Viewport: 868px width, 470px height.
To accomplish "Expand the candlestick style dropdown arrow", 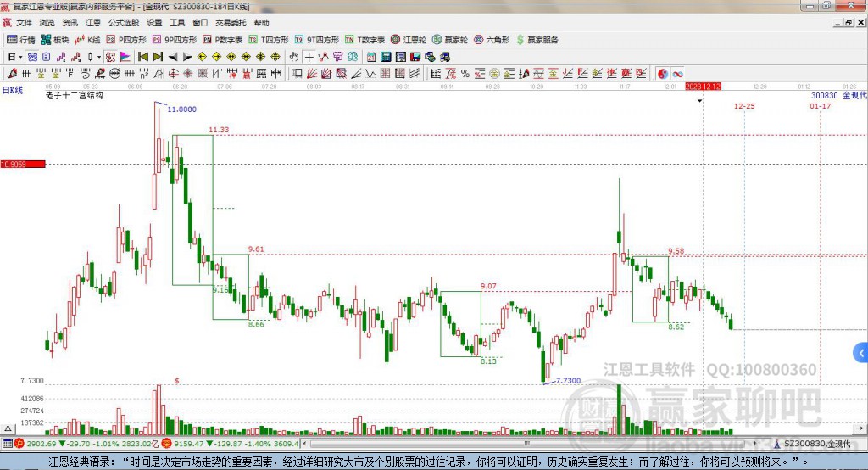I will (x=99, y=57).
